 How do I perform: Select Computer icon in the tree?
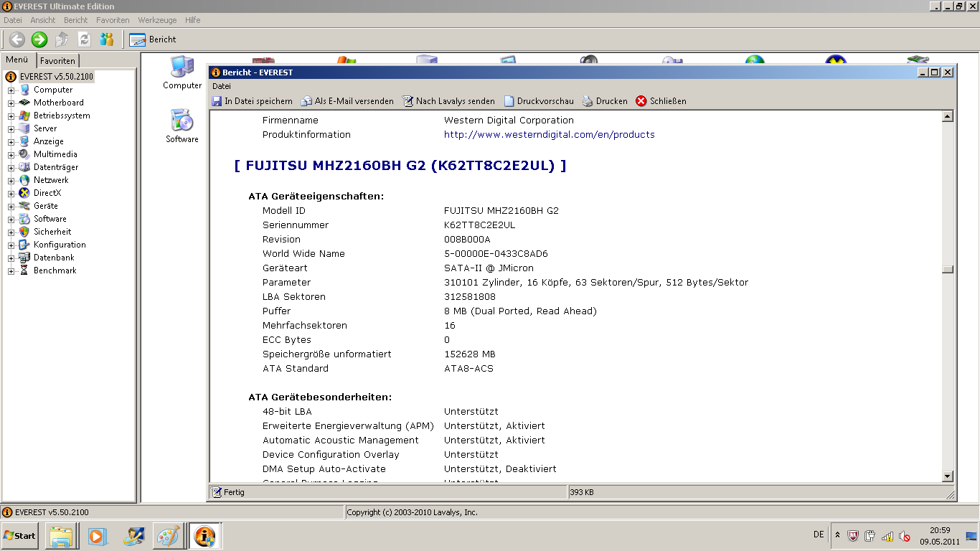[x=25, y=90]
